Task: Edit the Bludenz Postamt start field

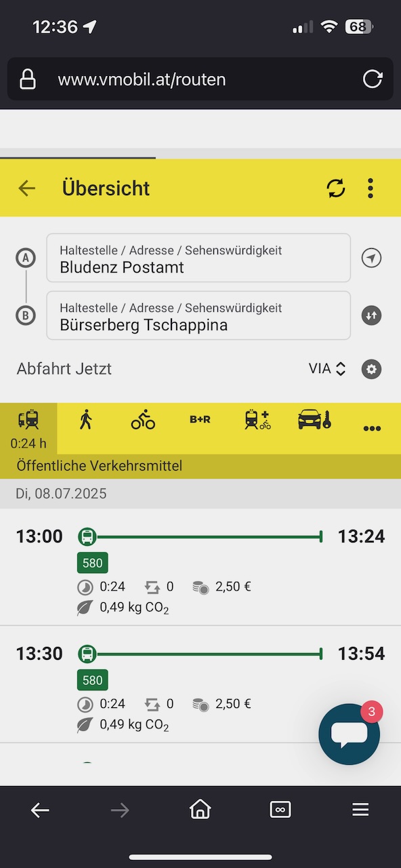Action: (198, 258)
